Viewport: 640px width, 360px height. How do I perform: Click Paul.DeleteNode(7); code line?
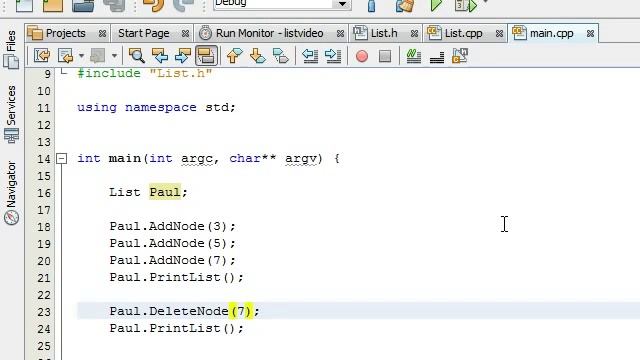[x=184, y=311]
